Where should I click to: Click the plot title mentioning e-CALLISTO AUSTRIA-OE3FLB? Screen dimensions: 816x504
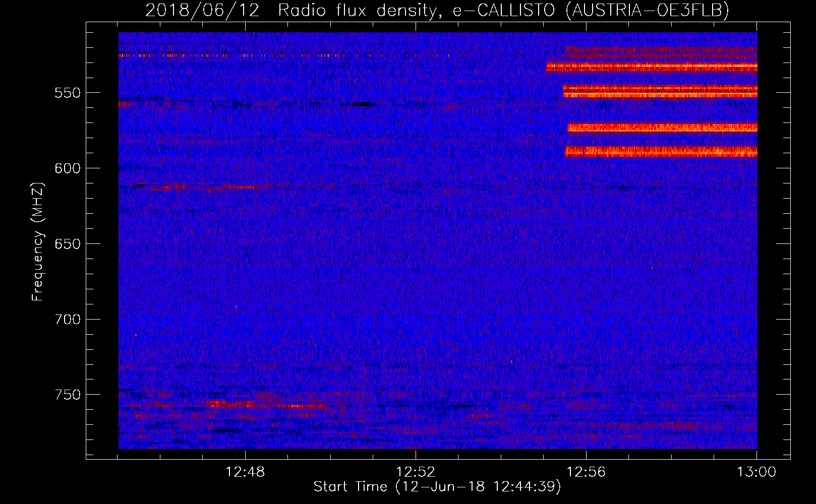pos(437,10)
